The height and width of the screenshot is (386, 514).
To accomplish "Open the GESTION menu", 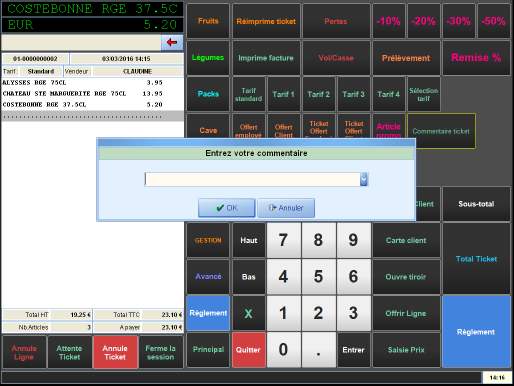I will tap(208, 240).
